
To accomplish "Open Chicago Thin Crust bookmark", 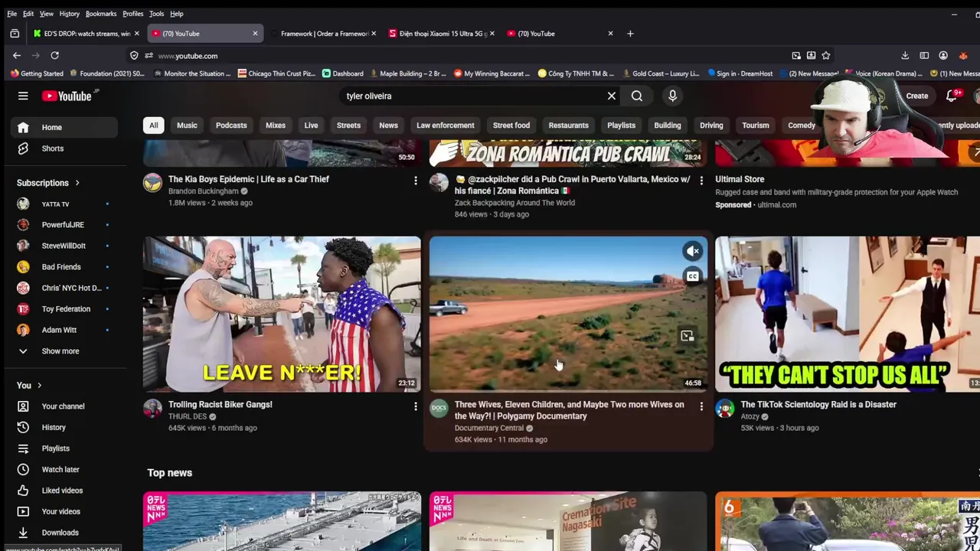I will click(x=276, y=73).
